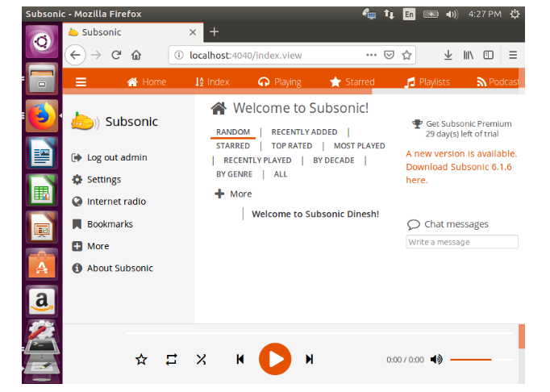Star the current track in player
This screenshot has height=392, width=550.
[x=141, y=360]
